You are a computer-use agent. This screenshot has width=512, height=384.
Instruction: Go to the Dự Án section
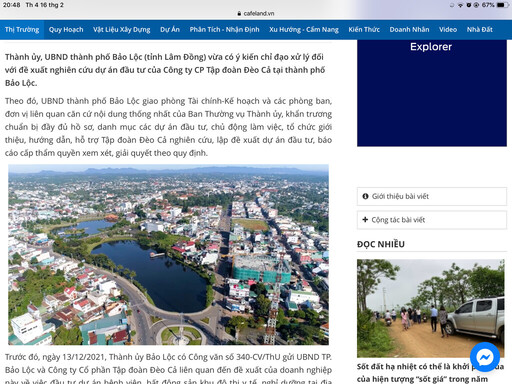170,30
